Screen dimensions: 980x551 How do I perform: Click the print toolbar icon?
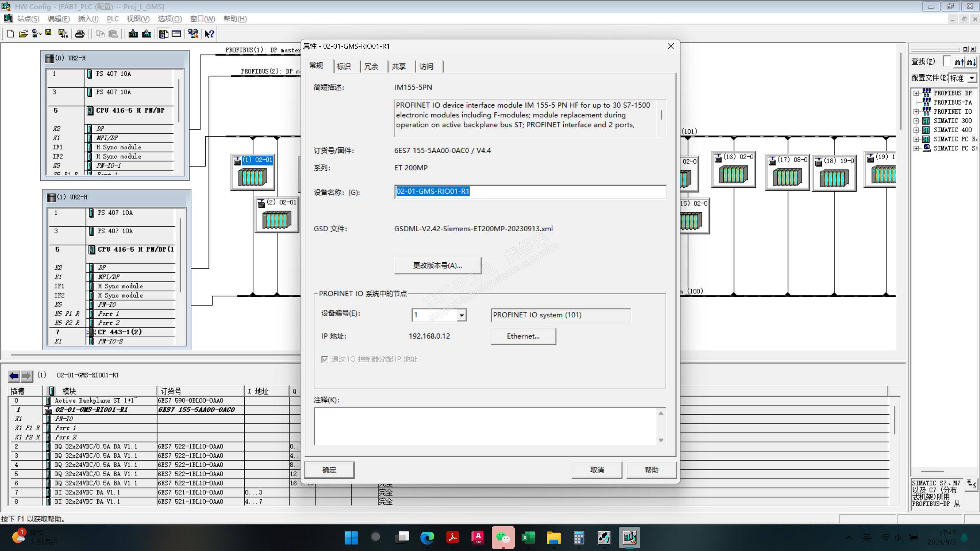(80, 34)
